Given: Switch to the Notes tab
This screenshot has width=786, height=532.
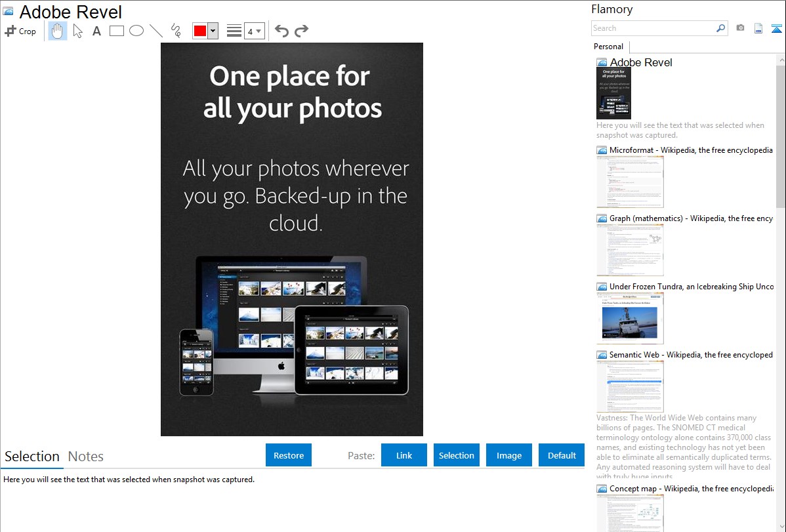Looking at the screenshot, I should coord(86,457).
